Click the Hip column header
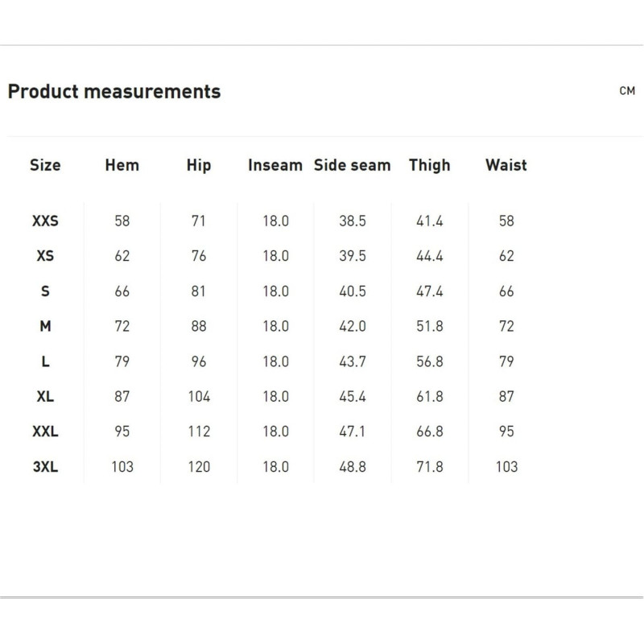The height and width of the screenshot is (644, 644). [x=199, y=165]
